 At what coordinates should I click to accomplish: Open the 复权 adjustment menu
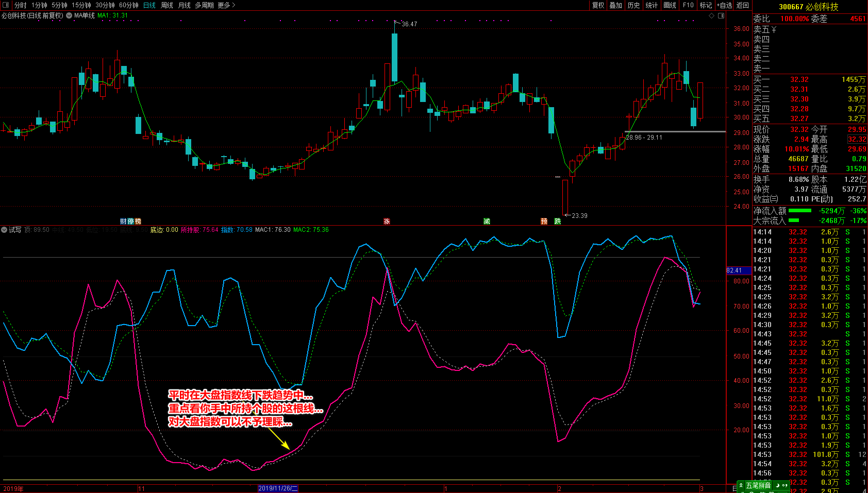coord(598,5)
